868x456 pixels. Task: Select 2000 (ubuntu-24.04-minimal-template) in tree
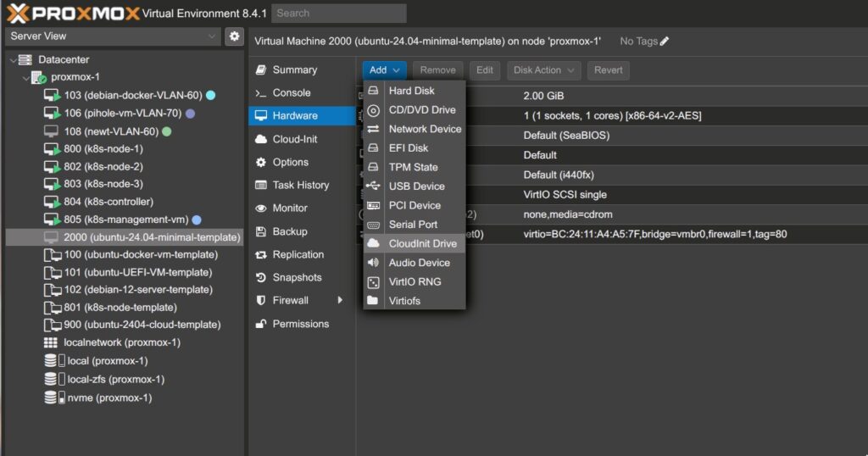pyautogui.click(x=124, y=236)
